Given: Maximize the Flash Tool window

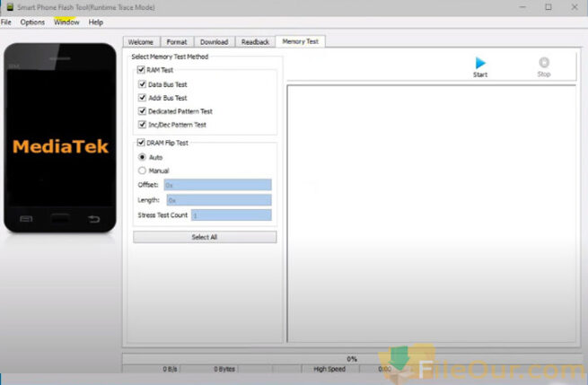Looking at the screenshot, I should tap(549, 7).
